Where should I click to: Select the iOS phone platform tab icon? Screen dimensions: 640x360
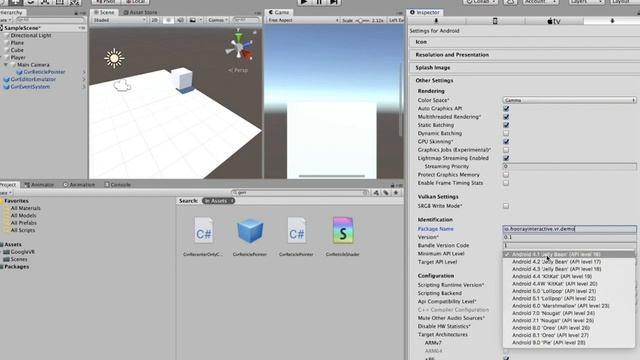point(495,21)
